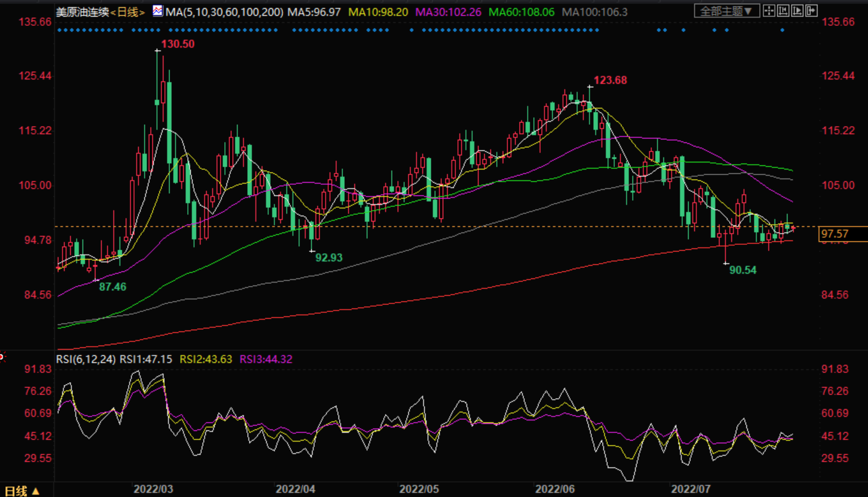Image resolution: width=868 pixels, height=497 pixels.
Task: Click the 美原油连续 instrument name
Action: [x=82, y=12]
